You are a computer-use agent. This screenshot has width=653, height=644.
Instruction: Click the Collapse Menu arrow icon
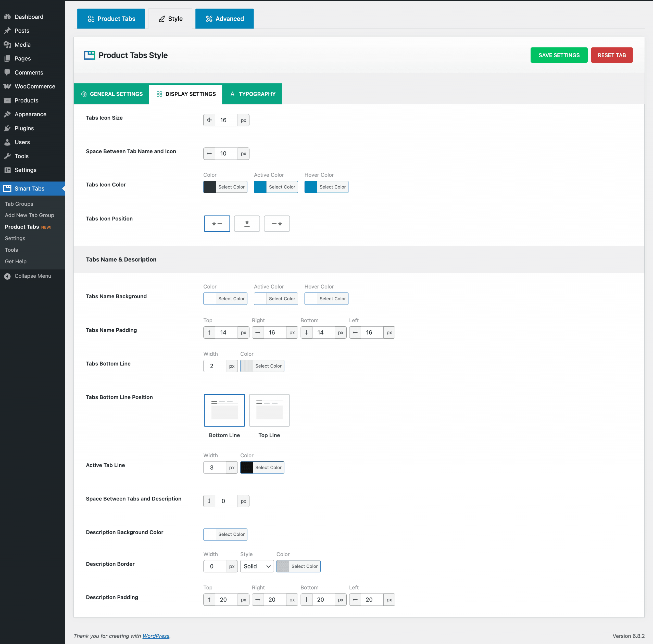click(7, 276)
